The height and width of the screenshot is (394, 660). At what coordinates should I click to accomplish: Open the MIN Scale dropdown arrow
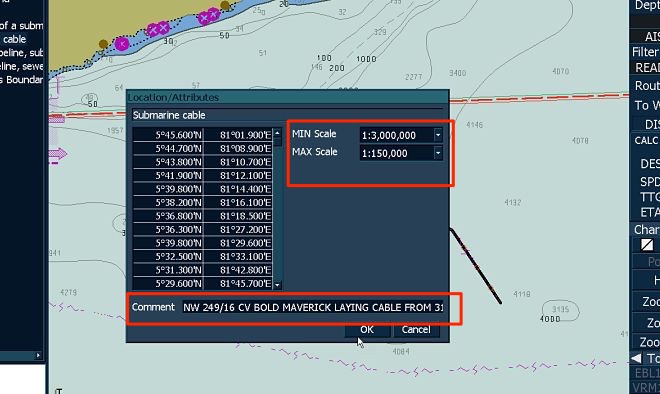(x=438, y=135)
